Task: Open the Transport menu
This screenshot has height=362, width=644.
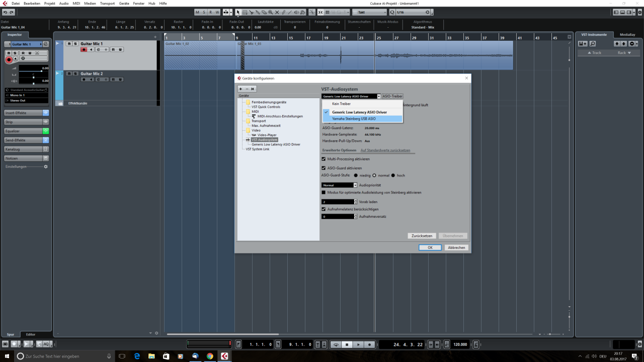Action: click(107, 4)
